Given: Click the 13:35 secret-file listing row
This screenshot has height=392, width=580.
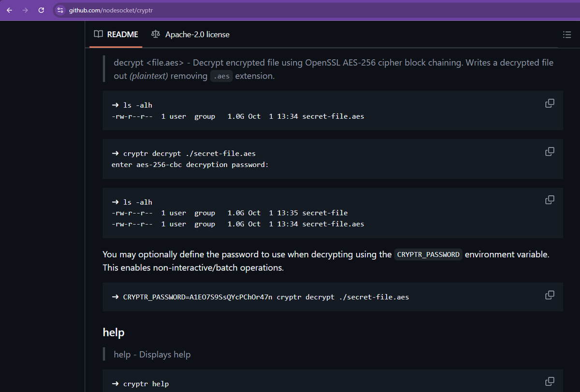Looking at the screenshot, I should tap(230, 213).
